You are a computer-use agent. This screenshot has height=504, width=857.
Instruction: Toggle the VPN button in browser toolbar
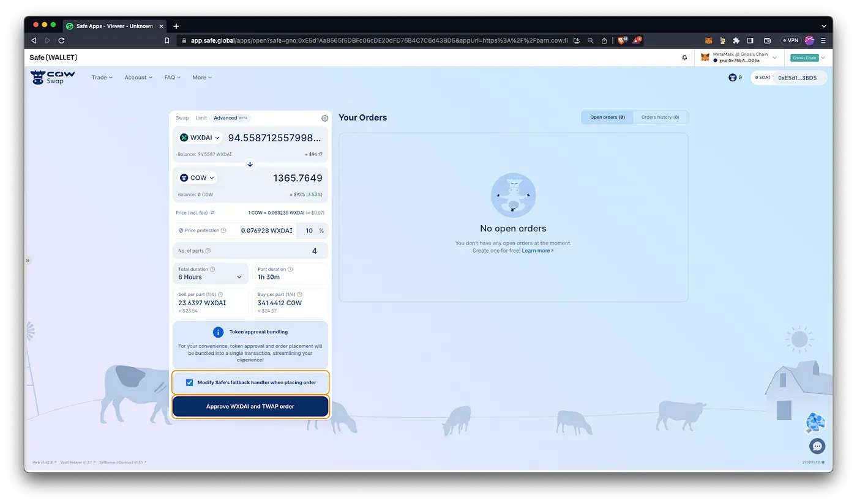click(x=790, y=40)
